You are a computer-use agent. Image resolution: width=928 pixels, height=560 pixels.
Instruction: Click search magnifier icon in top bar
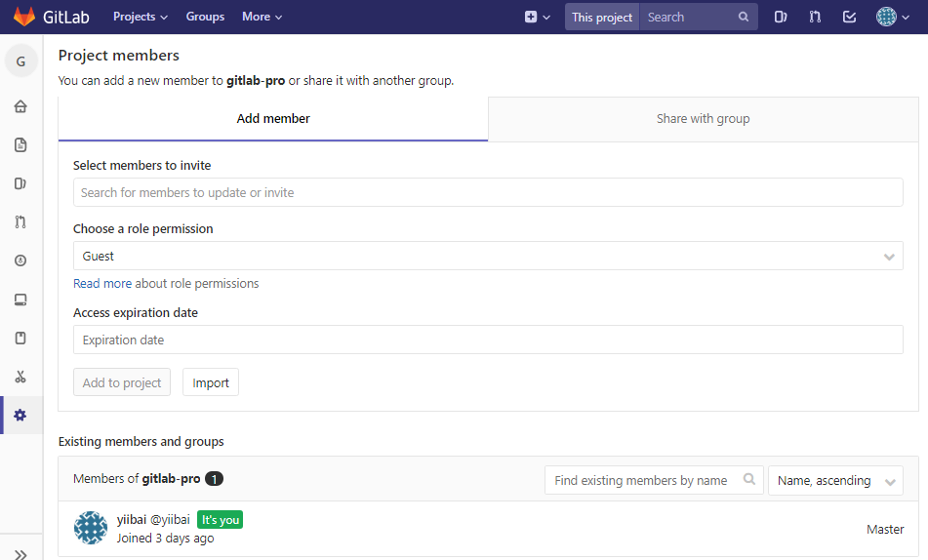(744, 18)
